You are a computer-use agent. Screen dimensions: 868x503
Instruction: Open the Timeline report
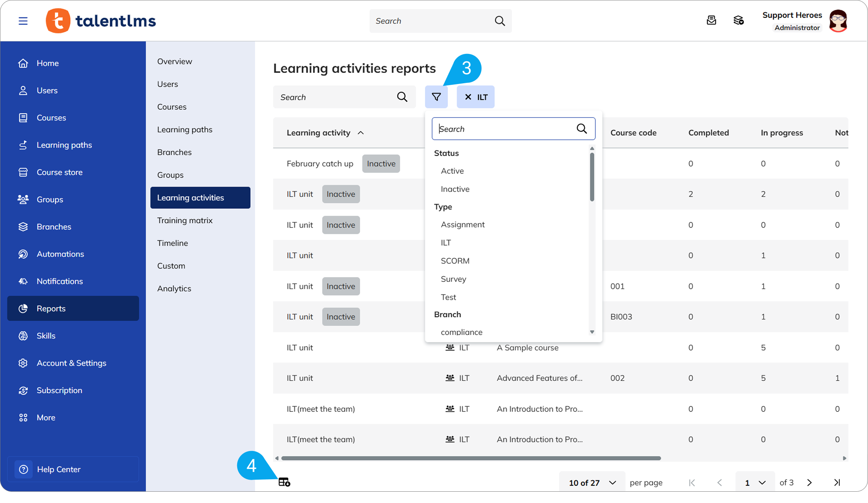(x=172, y=243)
